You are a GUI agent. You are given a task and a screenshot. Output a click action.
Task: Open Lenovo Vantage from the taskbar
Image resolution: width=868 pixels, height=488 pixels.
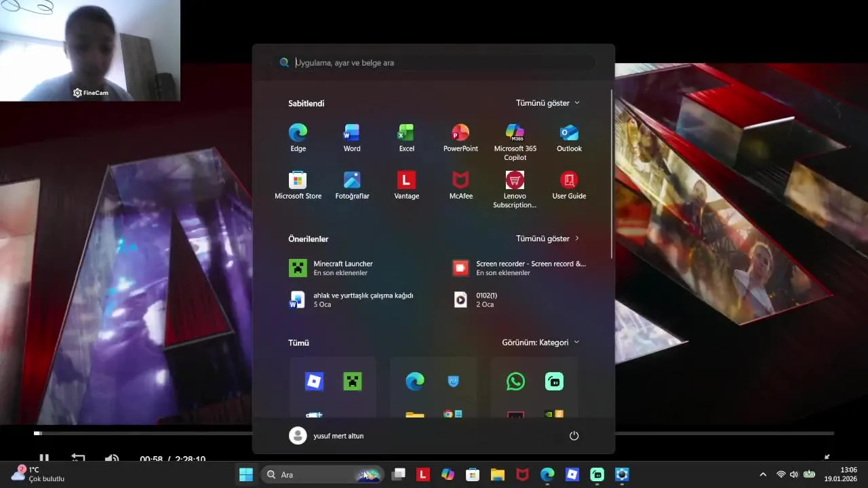(423, 474)
